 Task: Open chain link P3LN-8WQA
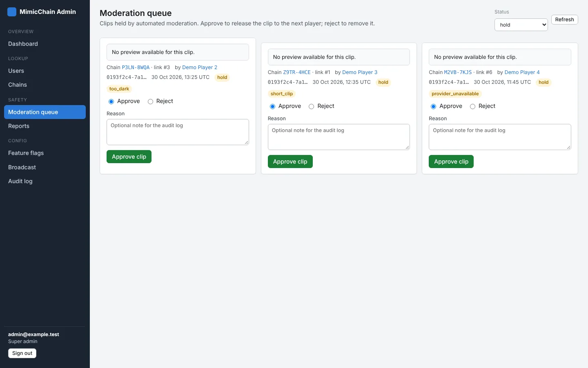tap(136, 67)
